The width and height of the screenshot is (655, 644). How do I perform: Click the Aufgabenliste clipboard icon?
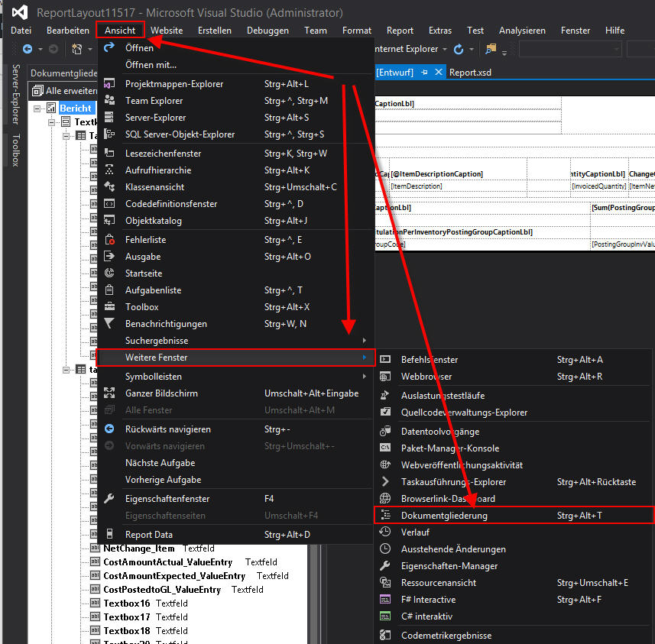[x=109, y=290]
